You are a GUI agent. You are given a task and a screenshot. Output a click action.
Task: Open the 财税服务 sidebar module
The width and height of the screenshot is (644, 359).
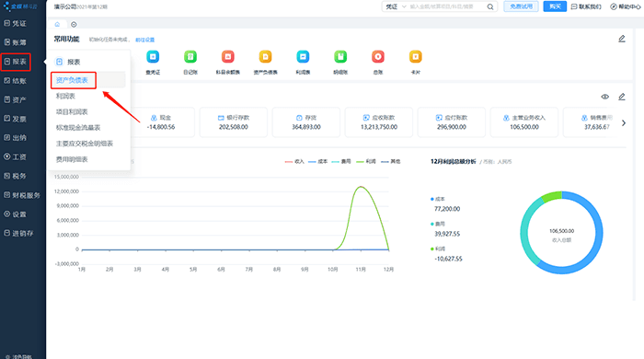pyautogui.click(x=22, y=195)
